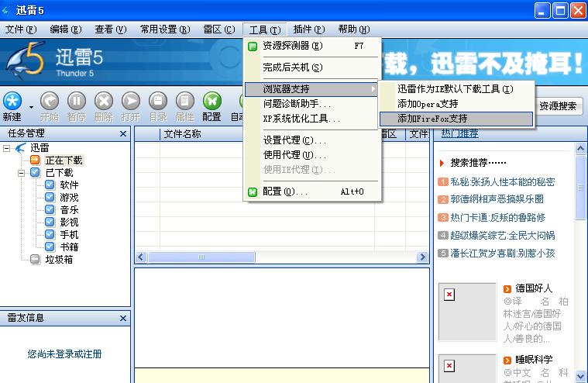Open the 编辑(E) menu
This screenshot has width=588, height=383.
coord(66,29)
